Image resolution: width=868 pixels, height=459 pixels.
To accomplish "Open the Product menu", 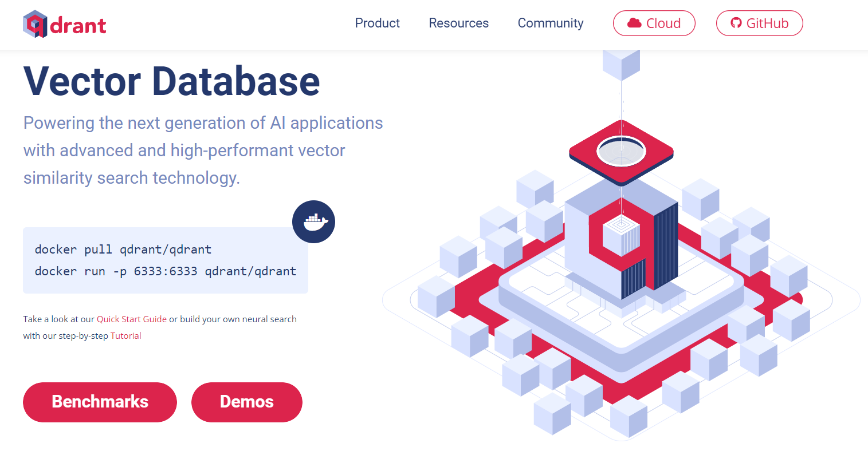I will pyautogui.click(x=378, y=23).
